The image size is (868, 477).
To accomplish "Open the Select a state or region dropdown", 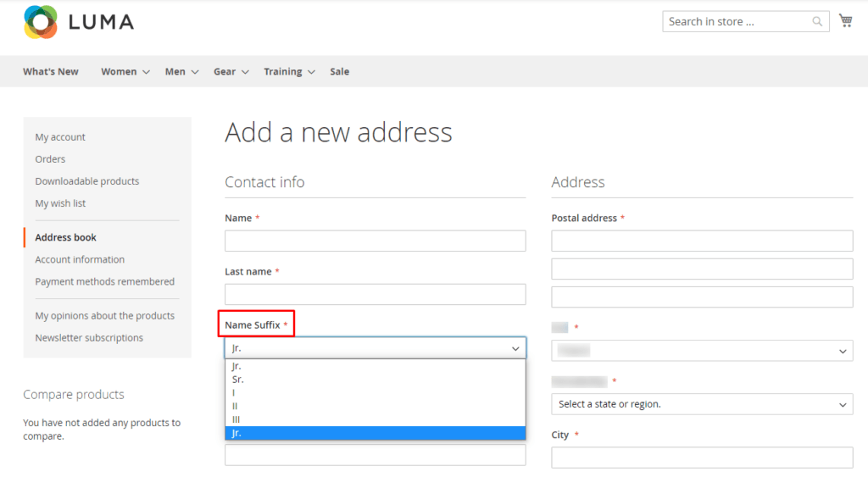I will click(702, 404).
